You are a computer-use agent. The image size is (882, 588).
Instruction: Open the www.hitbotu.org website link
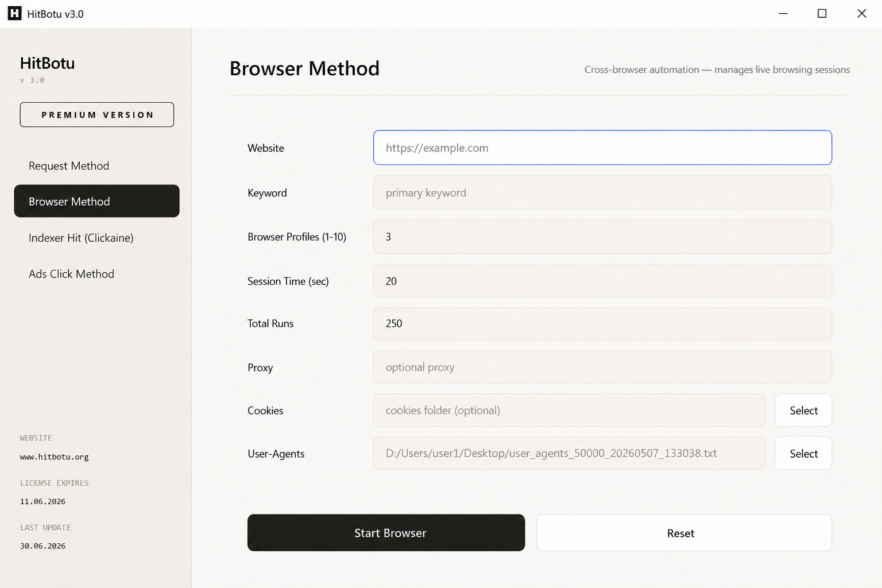click(x=55, y=457)
